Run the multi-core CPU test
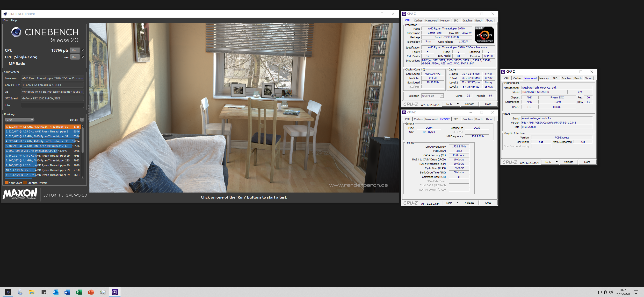644x297 pixels. (x=75, y=50)
